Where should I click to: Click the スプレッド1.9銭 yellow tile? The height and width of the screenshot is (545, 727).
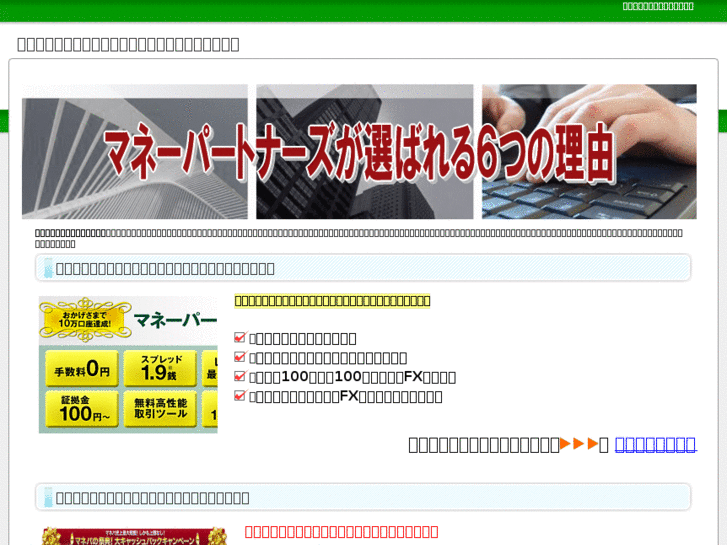[x=160, y=369]
